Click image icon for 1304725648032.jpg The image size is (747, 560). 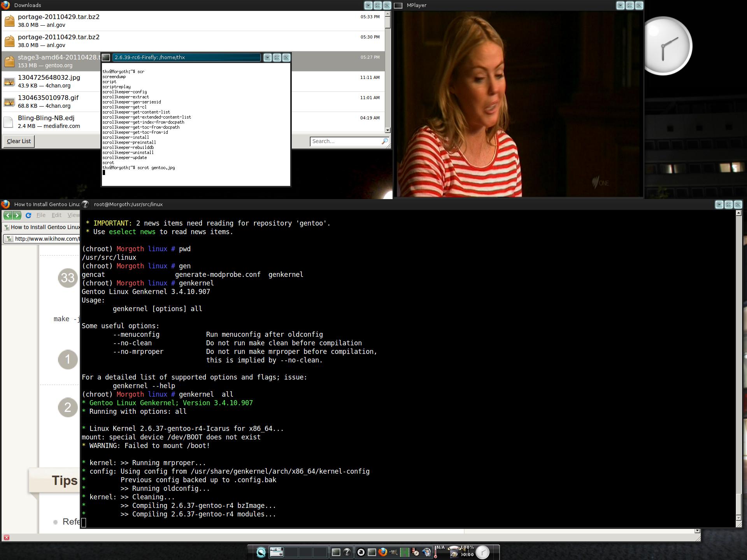point(9,82)
